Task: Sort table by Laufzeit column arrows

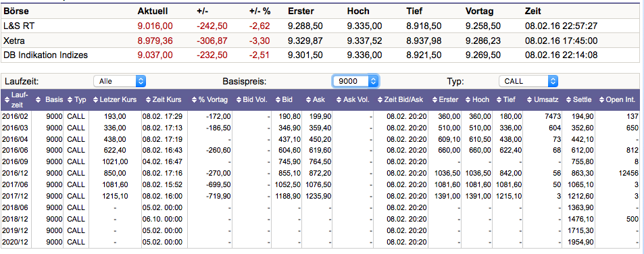Action: [x=6, y=99]
